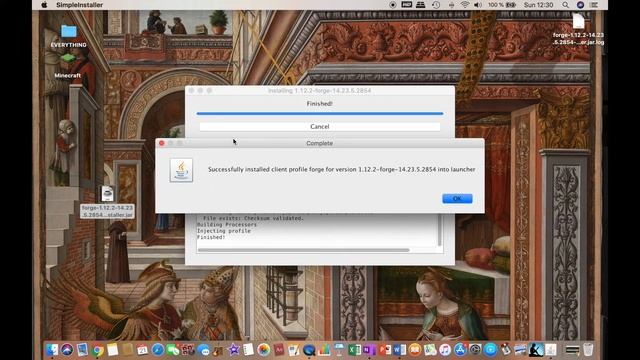Screen dimensions: 640x360
Task: Open iTunes from the dock
Action: [445, 350]
